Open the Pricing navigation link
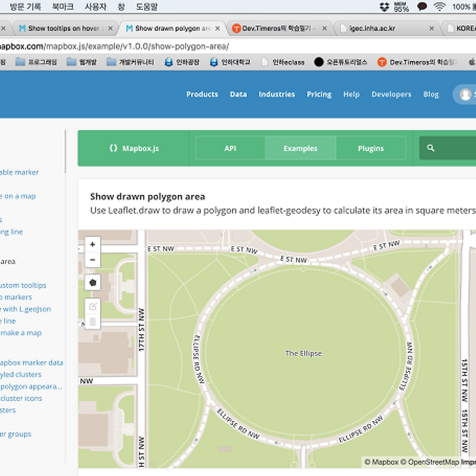 (x=319, y=94)
